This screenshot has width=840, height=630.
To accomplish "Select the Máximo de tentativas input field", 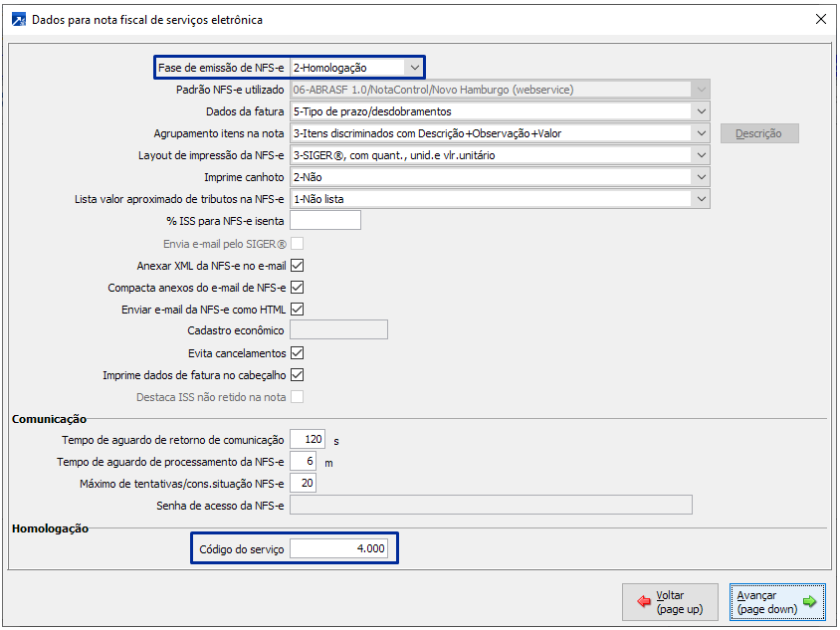I will pos(303,484).
